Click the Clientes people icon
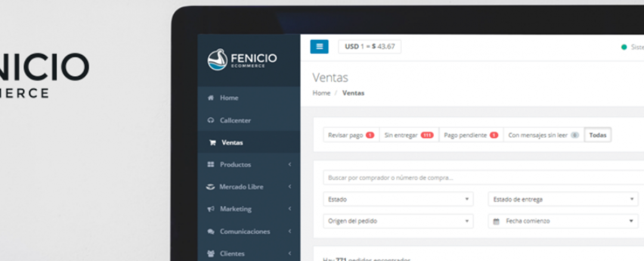Viewport: 644px width, 261px height. pyautogui.click(x=210, y=254)
